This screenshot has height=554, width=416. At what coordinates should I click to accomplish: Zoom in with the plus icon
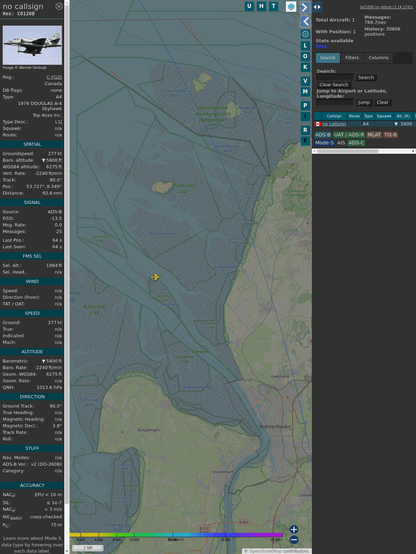click(294, 529)
